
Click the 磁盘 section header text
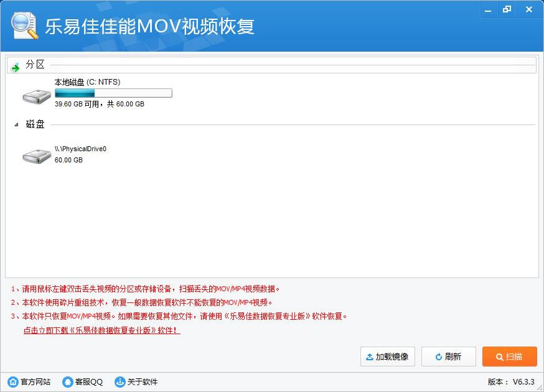coord(35,124)
